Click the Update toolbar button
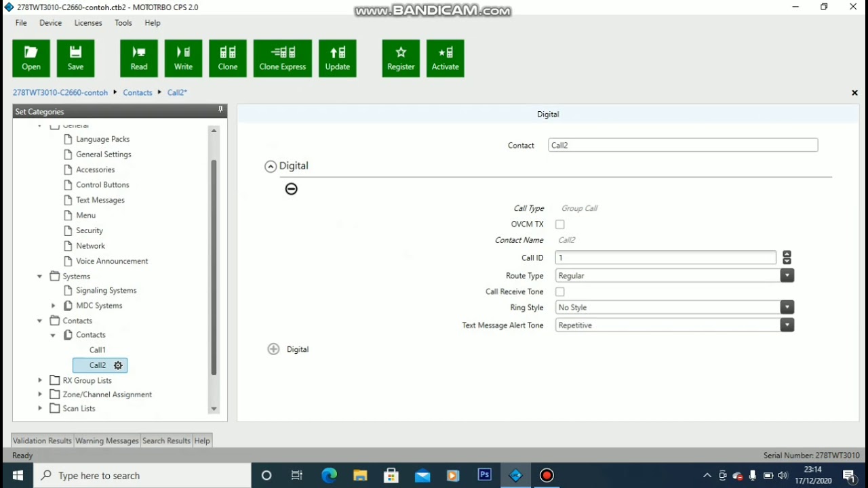This screenshot has height=488, width=868. (338, 58)
